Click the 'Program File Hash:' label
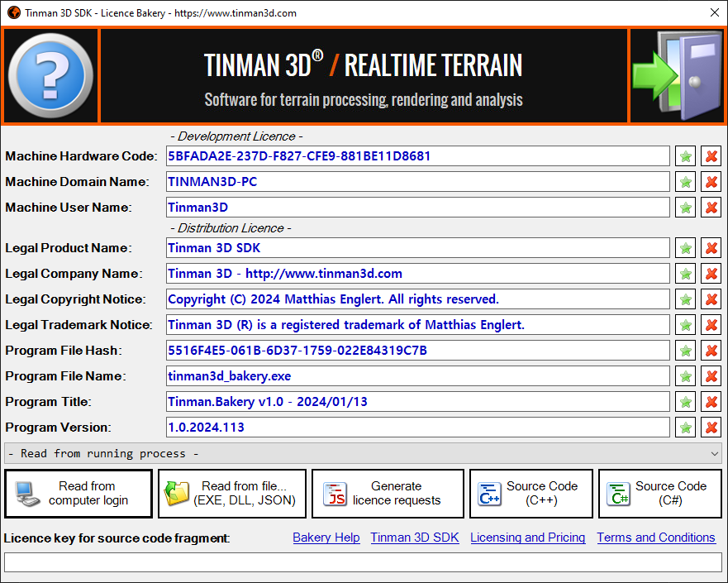Viewport: 728px width, 583px height. point(64,351)
